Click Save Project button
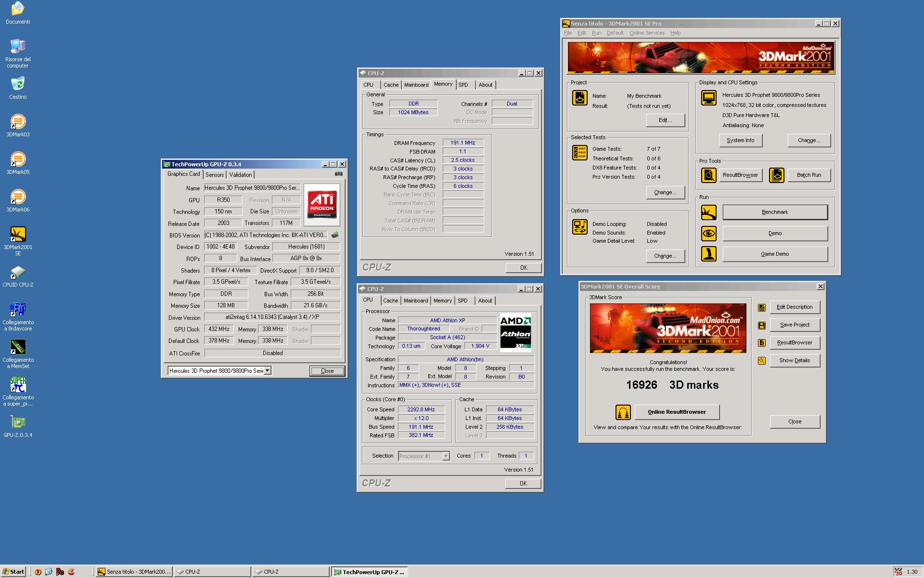 pyautogui.click(x=795, y=325)
